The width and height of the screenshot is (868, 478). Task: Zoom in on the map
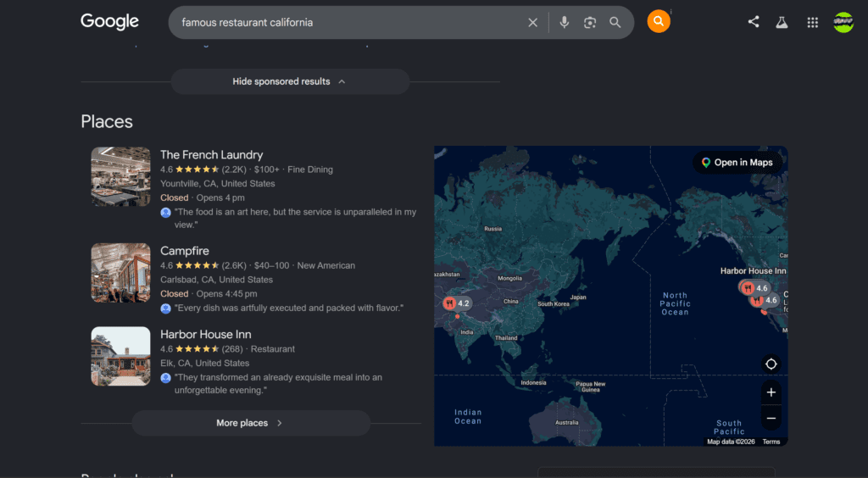point(771,392)
